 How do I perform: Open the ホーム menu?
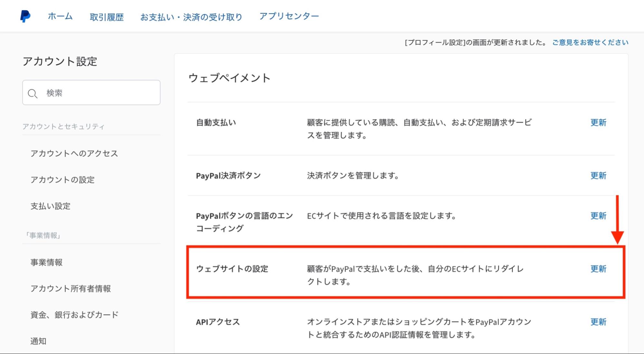(60, 16)
